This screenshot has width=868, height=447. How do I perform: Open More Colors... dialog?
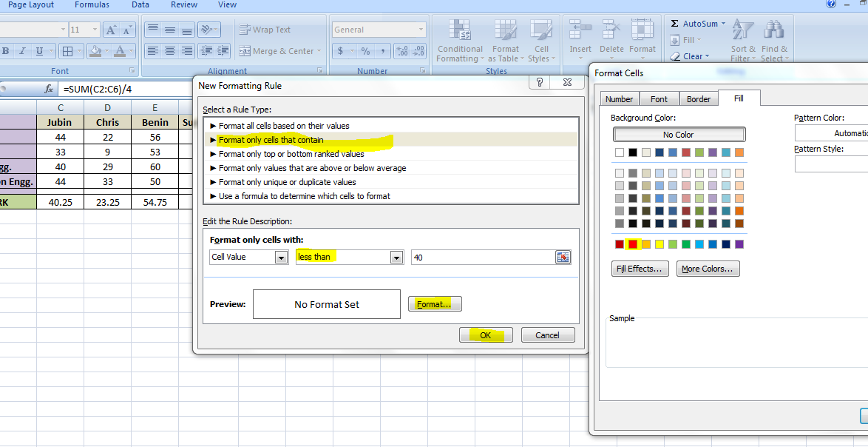708,269
